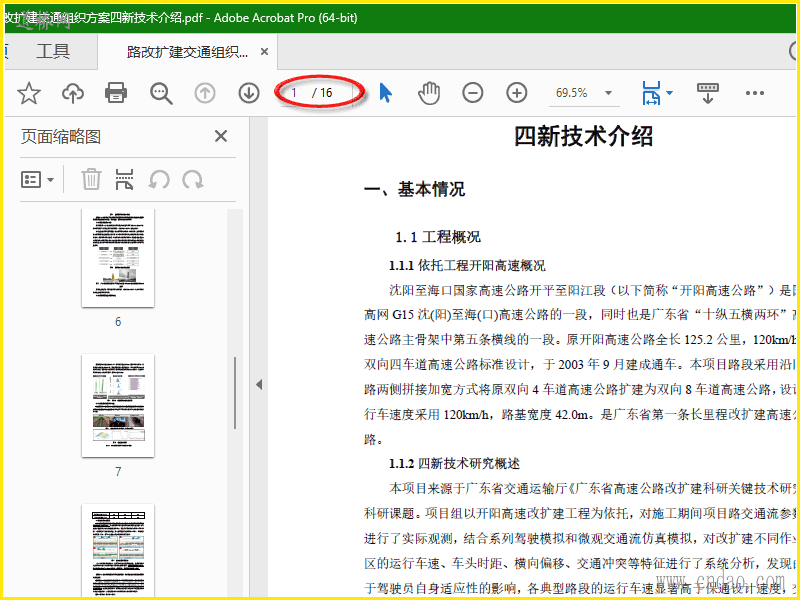Show more tools with the three-dots icon
The width and height of the screenshot is (800, 600).
[x=755, y=93]
